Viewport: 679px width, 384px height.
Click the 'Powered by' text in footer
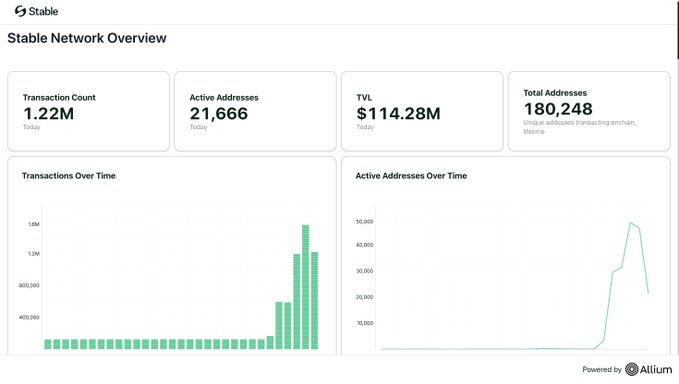tap(602, 369)
